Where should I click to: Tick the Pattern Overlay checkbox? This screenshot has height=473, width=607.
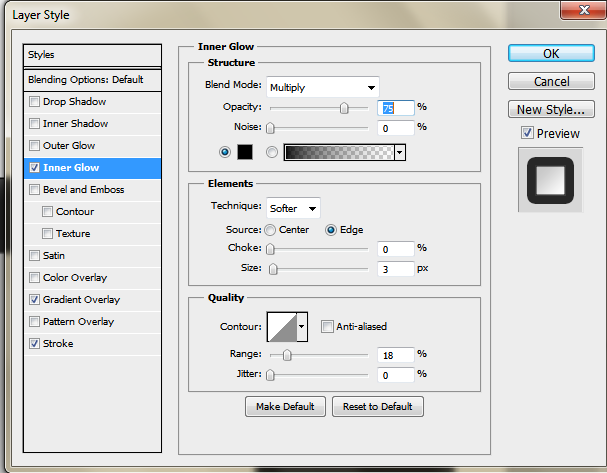[x=34, y=322]
